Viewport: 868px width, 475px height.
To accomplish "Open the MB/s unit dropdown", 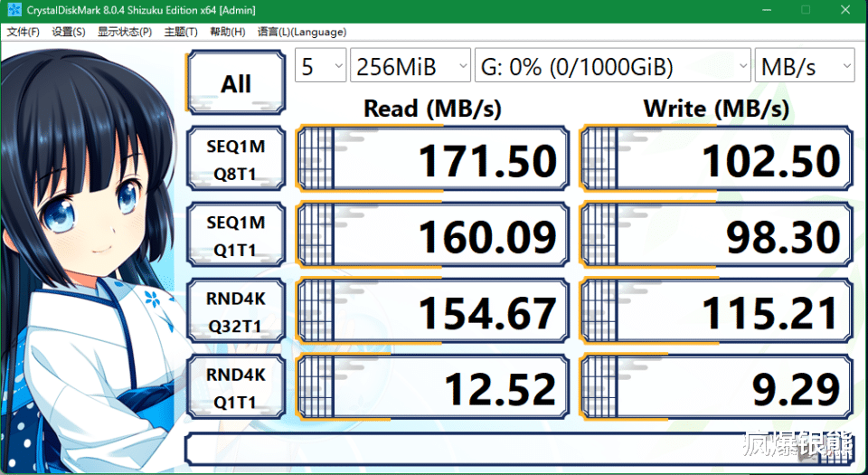I will click(x=805, y=66).
